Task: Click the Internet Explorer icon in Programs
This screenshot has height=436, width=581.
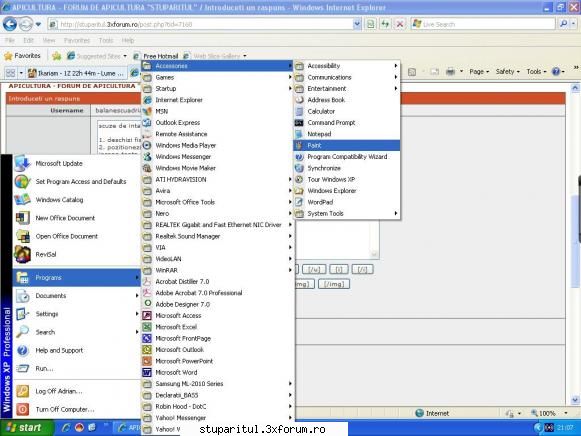Action: coord(147,100)
